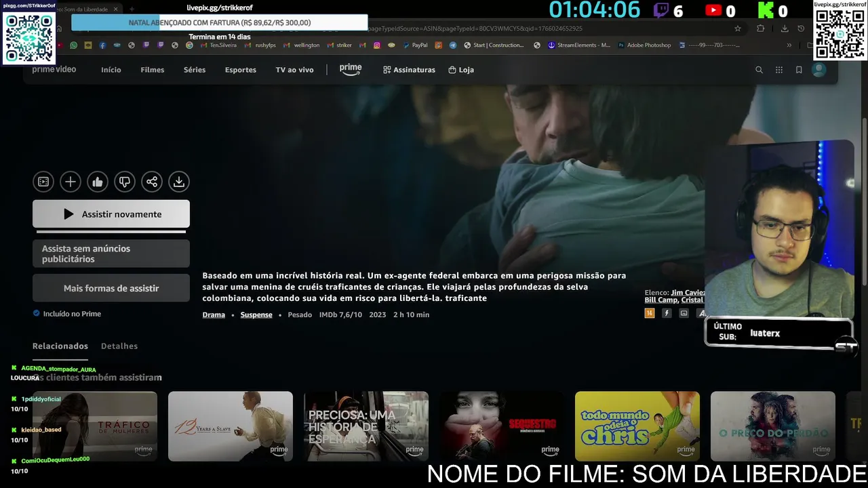Open the Instagram bookmark icon
Viewport: 868px width, 488px height.
pos(377,45)
